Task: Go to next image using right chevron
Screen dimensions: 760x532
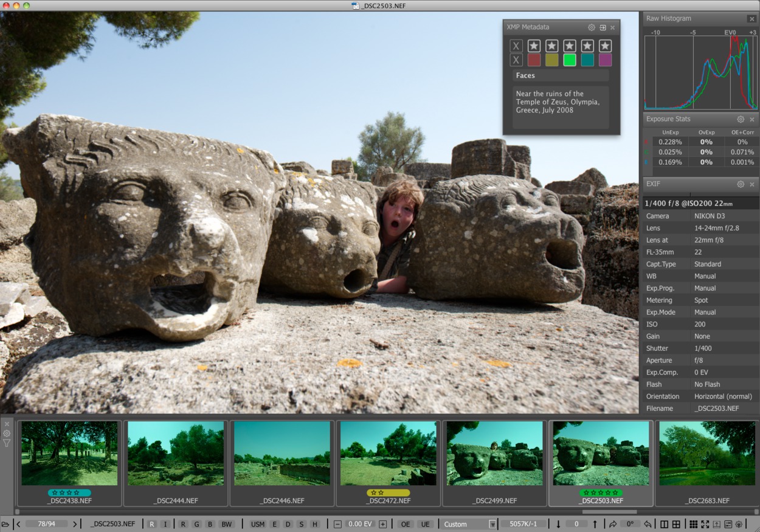Action: pos(75,524)
